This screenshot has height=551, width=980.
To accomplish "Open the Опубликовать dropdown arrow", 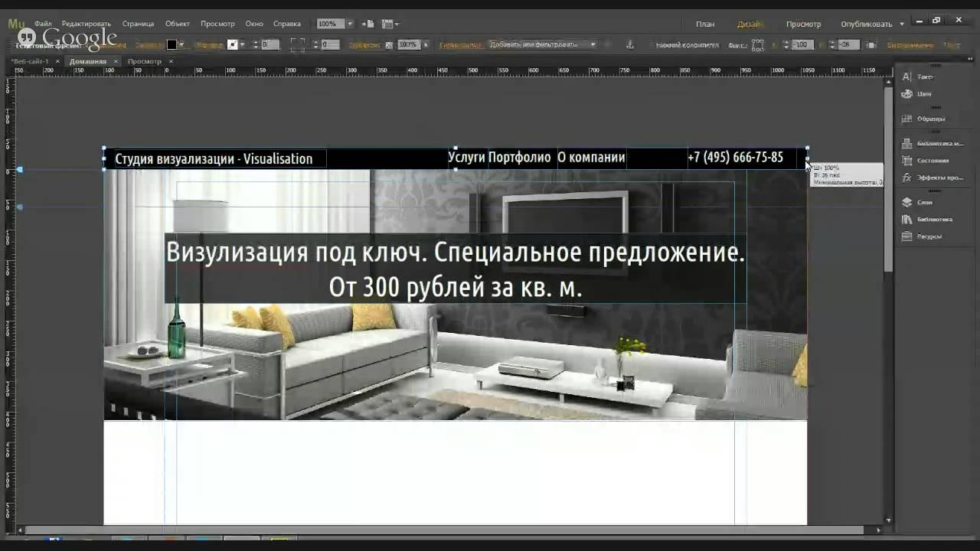I will coord(902,24).
